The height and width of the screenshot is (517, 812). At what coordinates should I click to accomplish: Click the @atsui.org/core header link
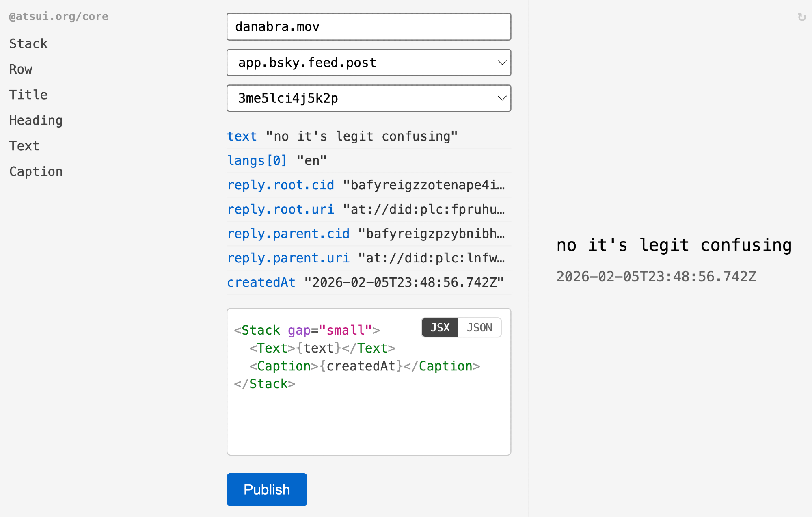[x=59, y=16]
